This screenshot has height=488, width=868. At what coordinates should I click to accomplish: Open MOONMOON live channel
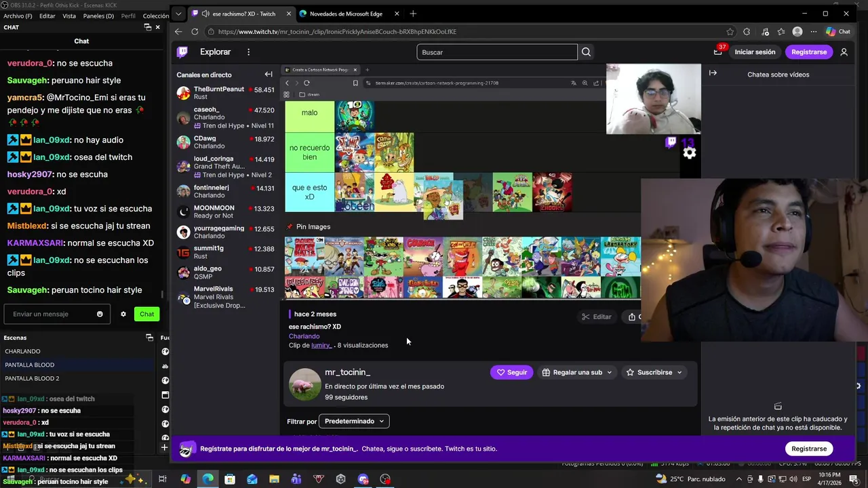[x=225, y=211]
